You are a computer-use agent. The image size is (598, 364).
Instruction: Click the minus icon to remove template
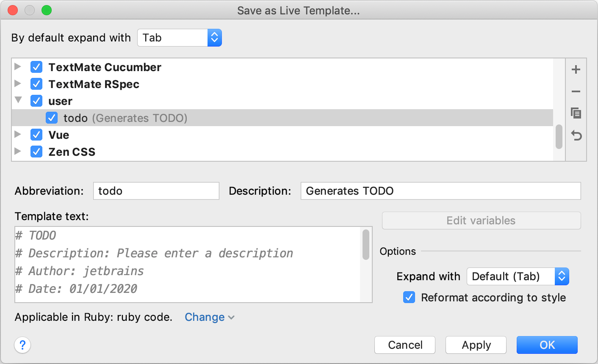[x=576, y=91]
